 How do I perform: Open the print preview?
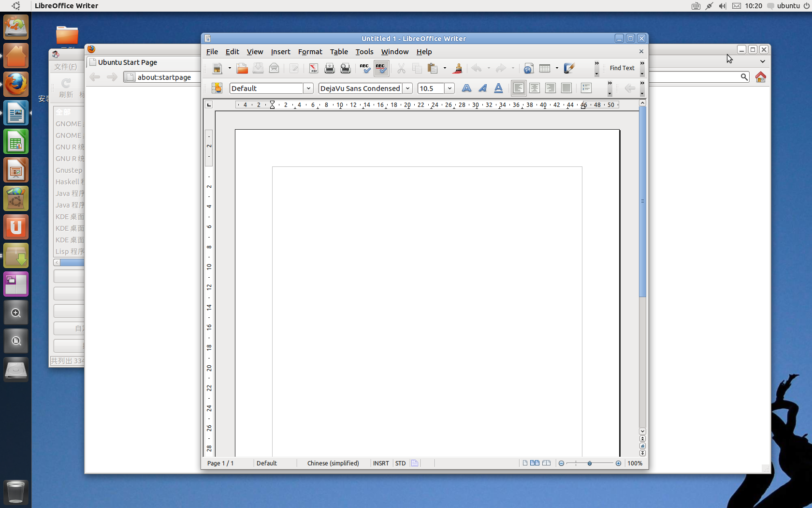[345, 68]
